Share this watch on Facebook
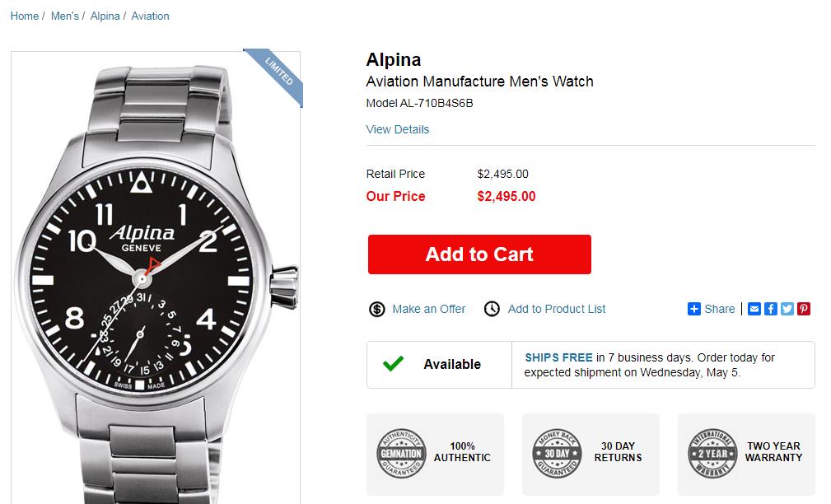 tap(771, 309)
